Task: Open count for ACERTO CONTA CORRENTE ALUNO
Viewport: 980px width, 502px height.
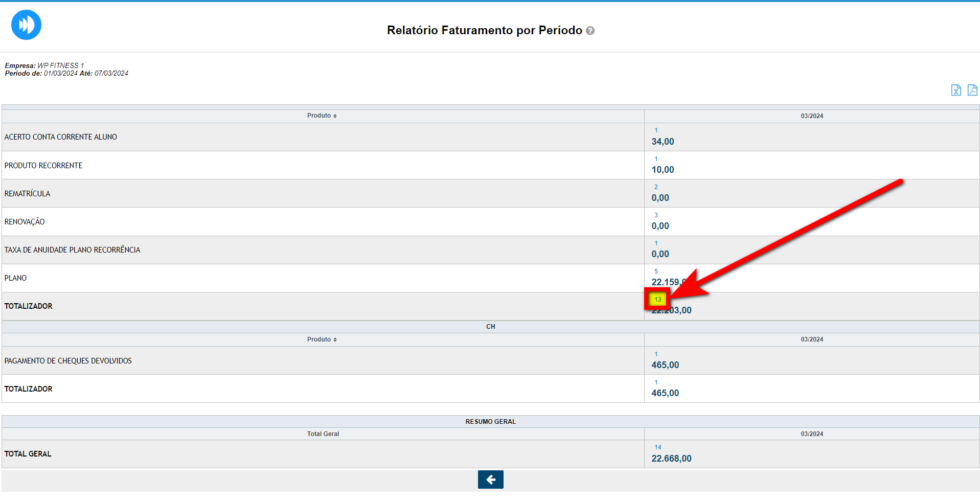Action: click(656, 130)
